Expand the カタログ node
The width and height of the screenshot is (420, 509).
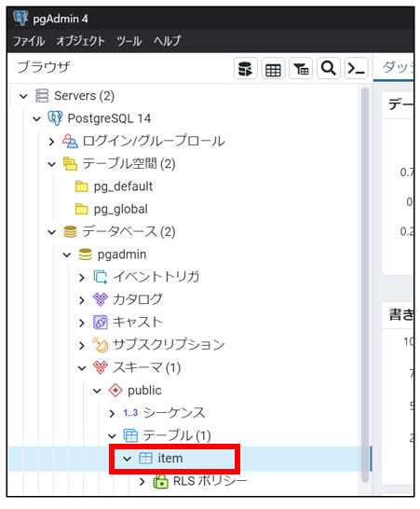[x=82, y=300]
